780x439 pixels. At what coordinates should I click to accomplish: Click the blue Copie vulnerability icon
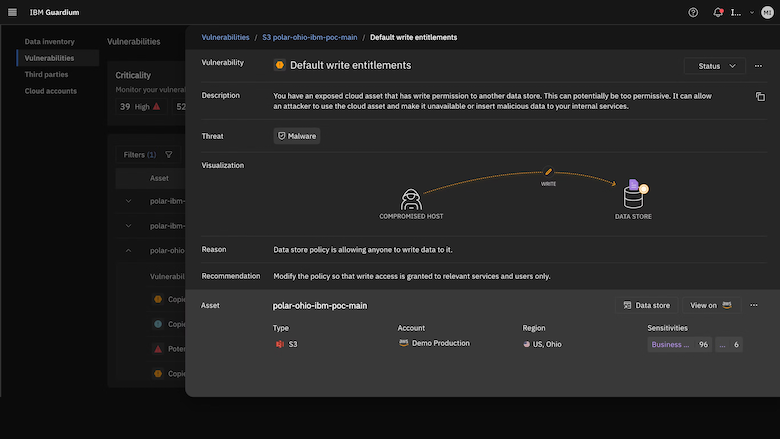158,324
